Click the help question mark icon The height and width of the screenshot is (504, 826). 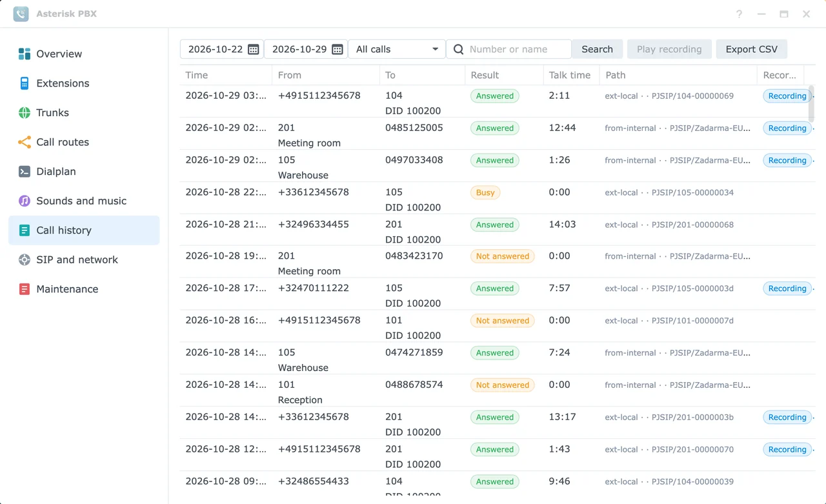click(x=740, y=14)
